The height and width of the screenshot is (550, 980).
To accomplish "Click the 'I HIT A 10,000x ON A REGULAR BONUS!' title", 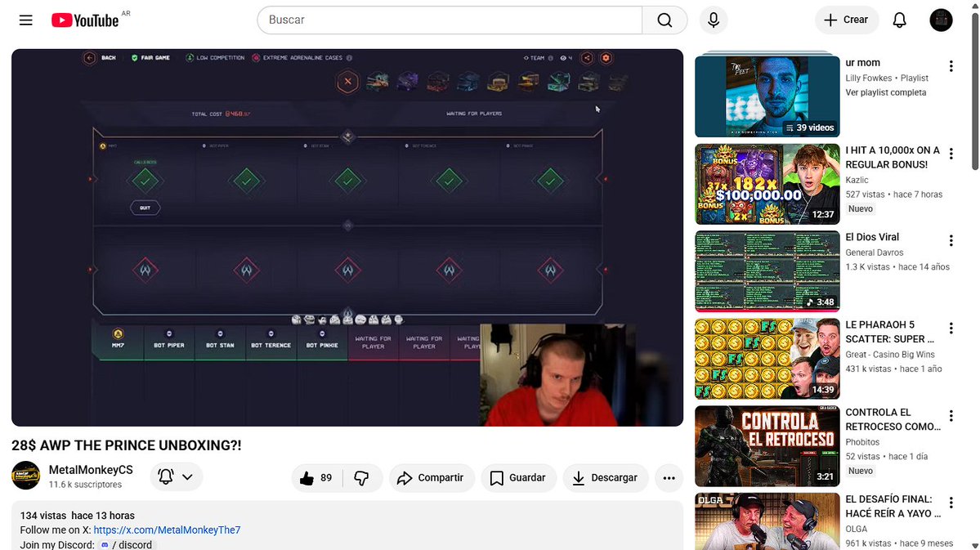I will point(893,158).
